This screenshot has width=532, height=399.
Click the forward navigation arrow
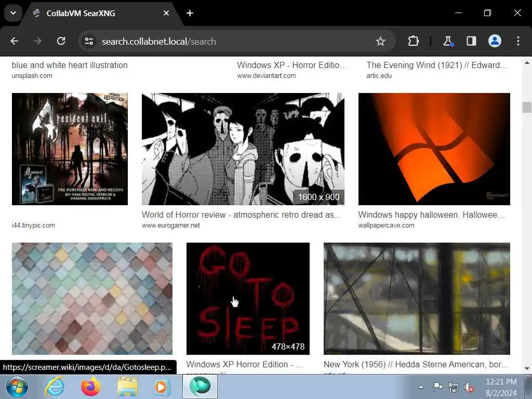37,42
